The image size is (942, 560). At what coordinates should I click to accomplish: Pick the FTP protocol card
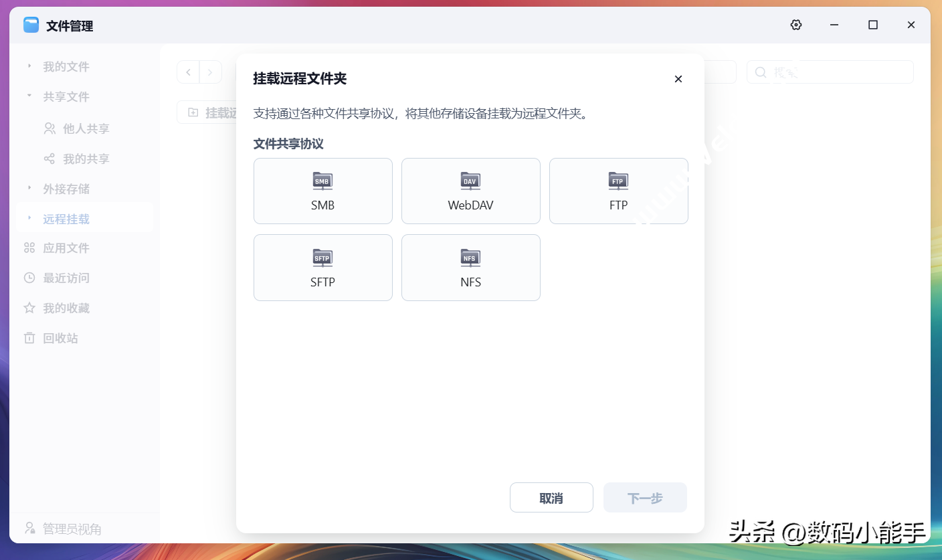[x=619, y=191]
